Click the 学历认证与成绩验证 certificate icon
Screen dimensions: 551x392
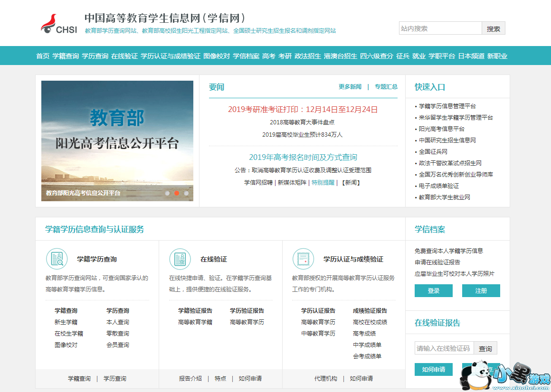click(x=303, y=259)
